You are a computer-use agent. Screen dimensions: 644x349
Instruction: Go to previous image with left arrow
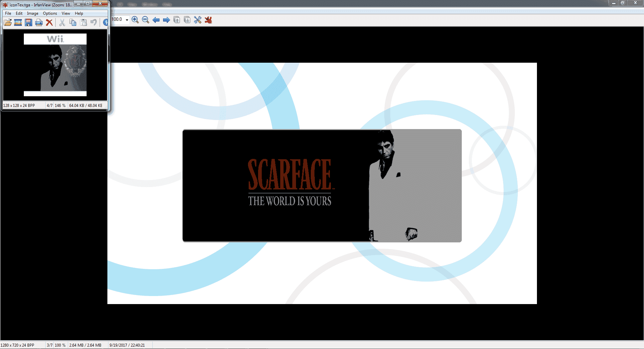pos(156,20)
